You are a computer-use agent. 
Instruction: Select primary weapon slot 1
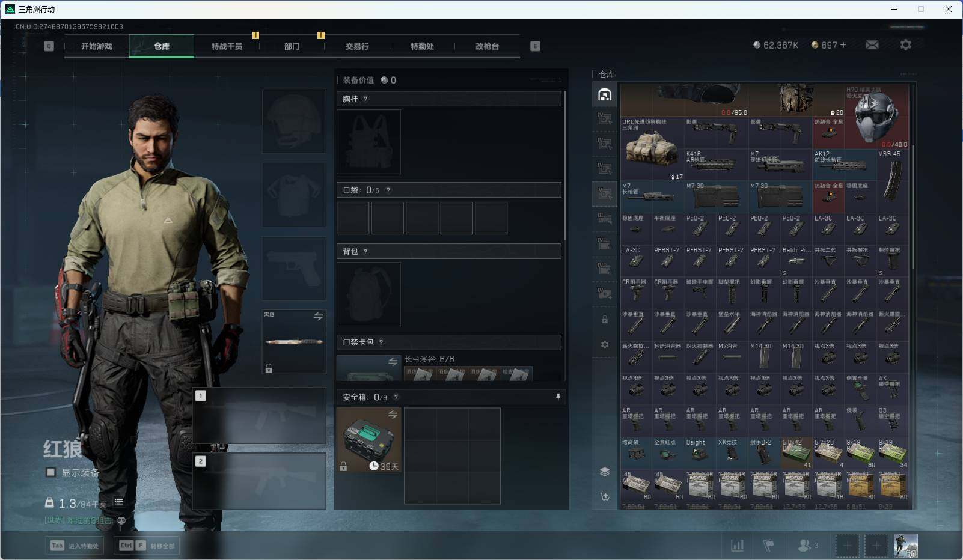point(260,415)
